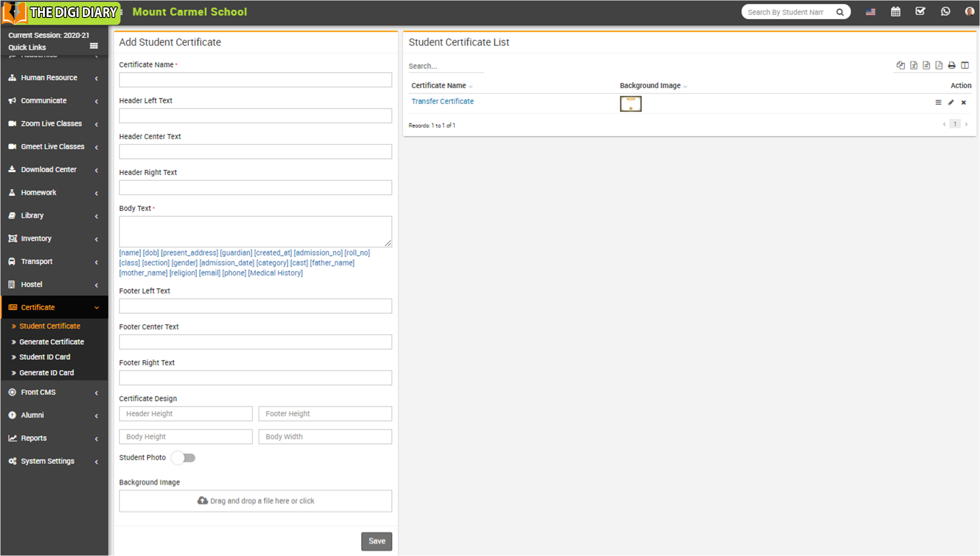Click the Background Image drop area

pos(255,501)
